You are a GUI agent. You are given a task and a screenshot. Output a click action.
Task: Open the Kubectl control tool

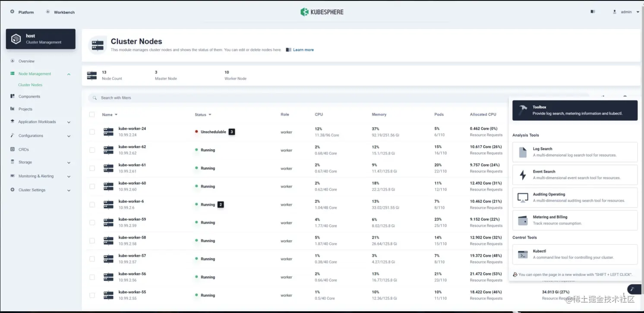click(575, 254)
